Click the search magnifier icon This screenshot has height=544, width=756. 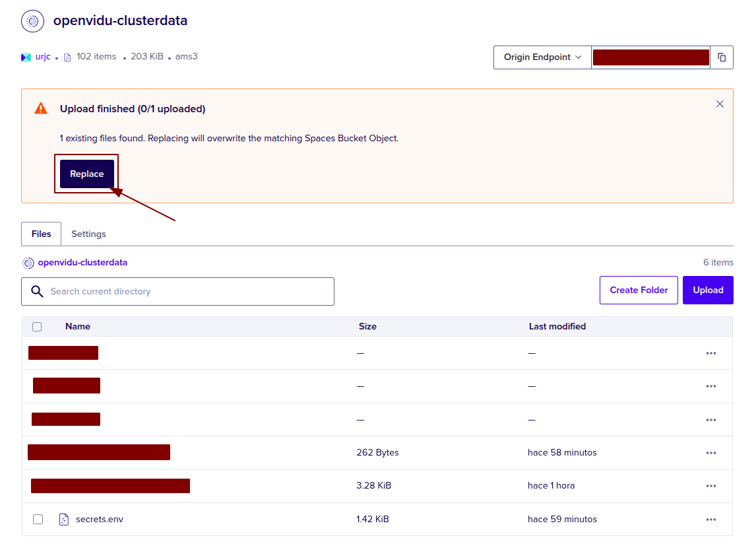click(38, 291)
